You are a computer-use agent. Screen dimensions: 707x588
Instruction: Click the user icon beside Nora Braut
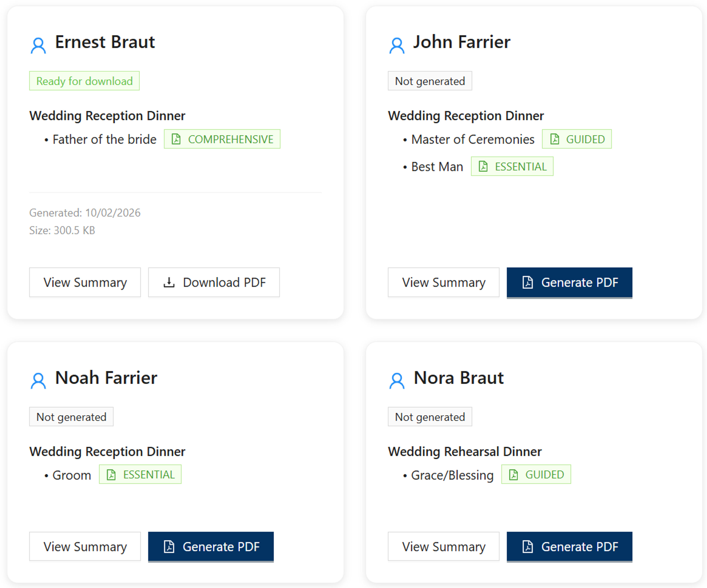click(x=397, y=381)
